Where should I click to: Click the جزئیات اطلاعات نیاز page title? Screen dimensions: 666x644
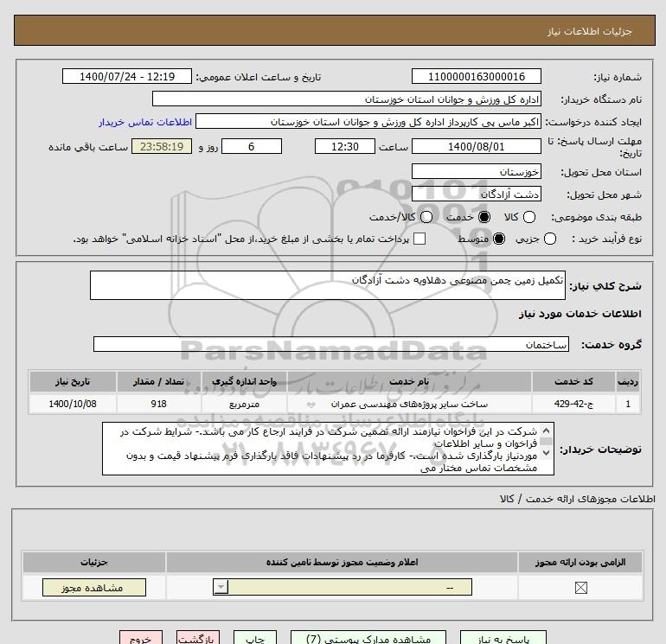(590, 31)
